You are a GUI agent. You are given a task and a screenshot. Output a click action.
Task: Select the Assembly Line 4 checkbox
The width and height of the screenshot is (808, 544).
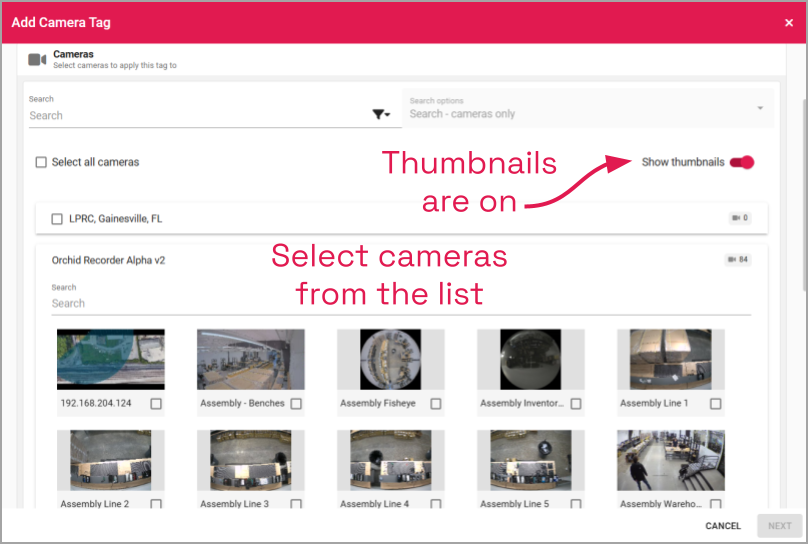pos(436,504)
